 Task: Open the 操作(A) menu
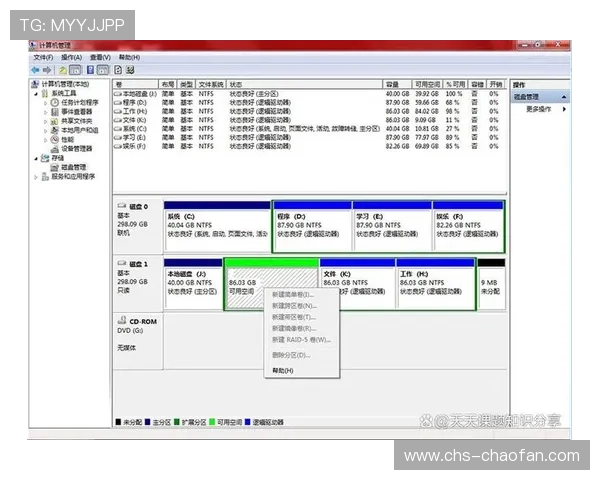click(x=71, y=58)
